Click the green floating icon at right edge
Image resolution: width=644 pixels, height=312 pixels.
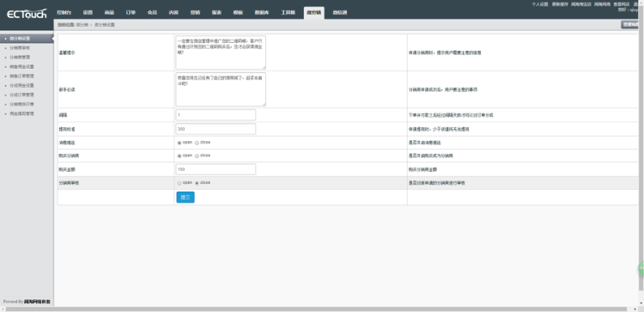641,268
